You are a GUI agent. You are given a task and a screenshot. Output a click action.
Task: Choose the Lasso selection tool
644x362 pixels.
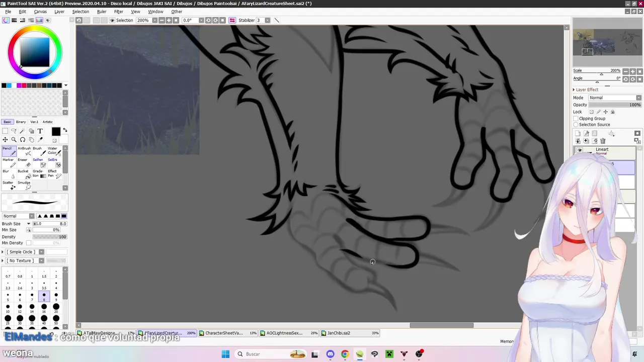[14, 131]
